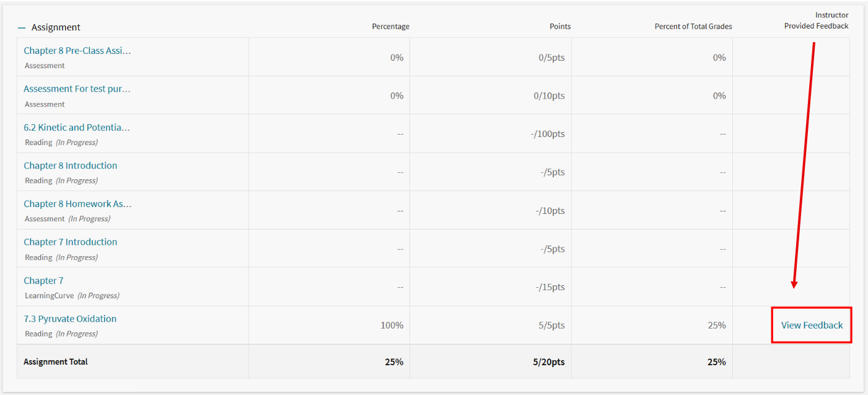Image resolution: width=868 pixels, height=395 pixels.
Task: Collapse the Assignment section
Action: pos(21,27)
